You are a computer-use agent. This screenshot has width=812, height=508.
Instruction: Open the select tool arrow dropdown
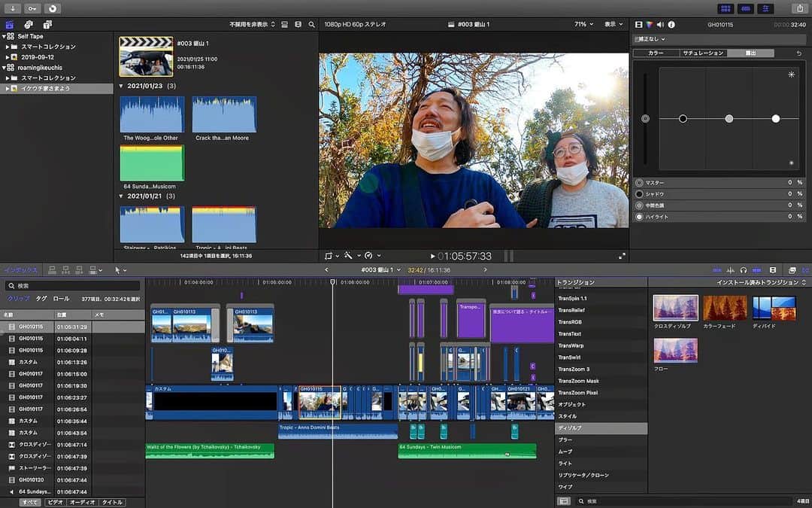pos(120,270)
